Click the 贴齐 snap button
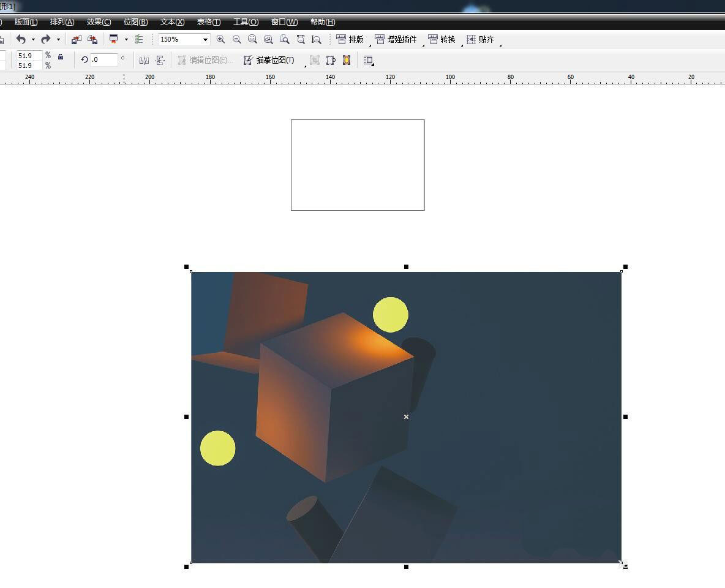Screen dimensions: 725x588 (x=481, y=39)
